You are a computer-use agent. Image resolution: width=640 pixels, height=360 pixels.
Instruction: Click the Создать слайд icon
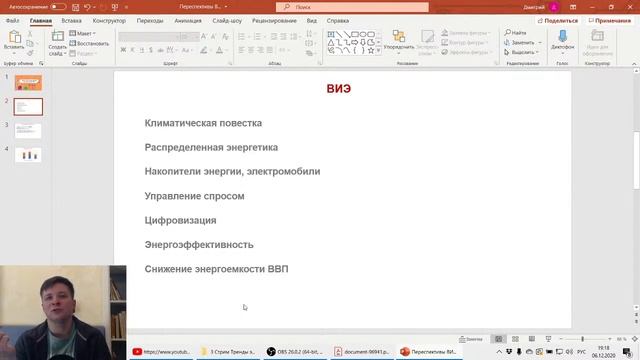[58, 37]
